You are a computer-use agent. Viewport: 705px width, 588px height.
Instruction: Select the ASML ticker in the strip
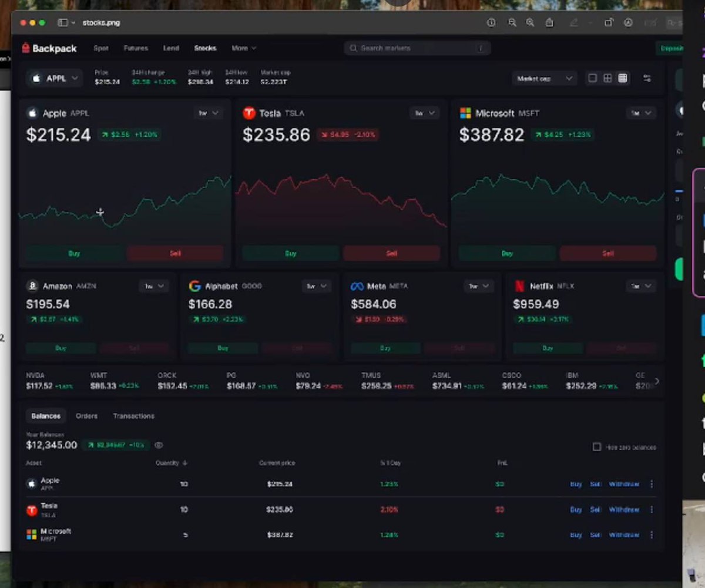coord(458,381)
